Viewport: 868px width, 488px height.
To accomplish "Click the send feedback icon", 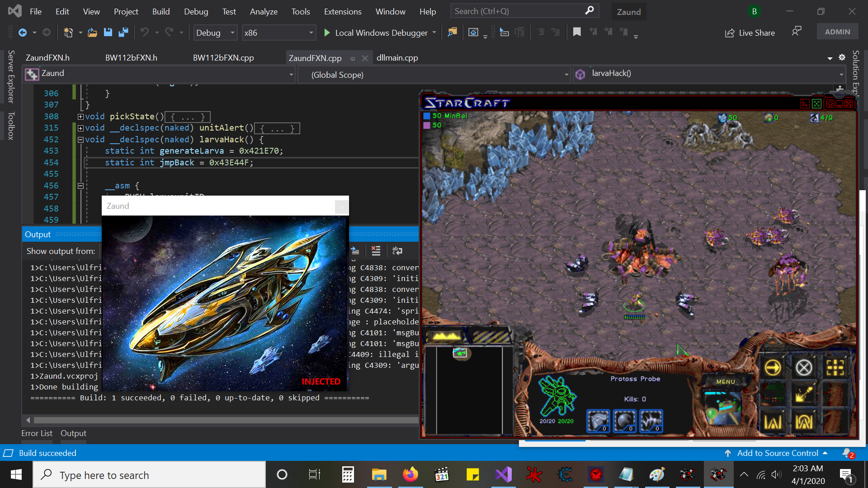I will 797,32.
